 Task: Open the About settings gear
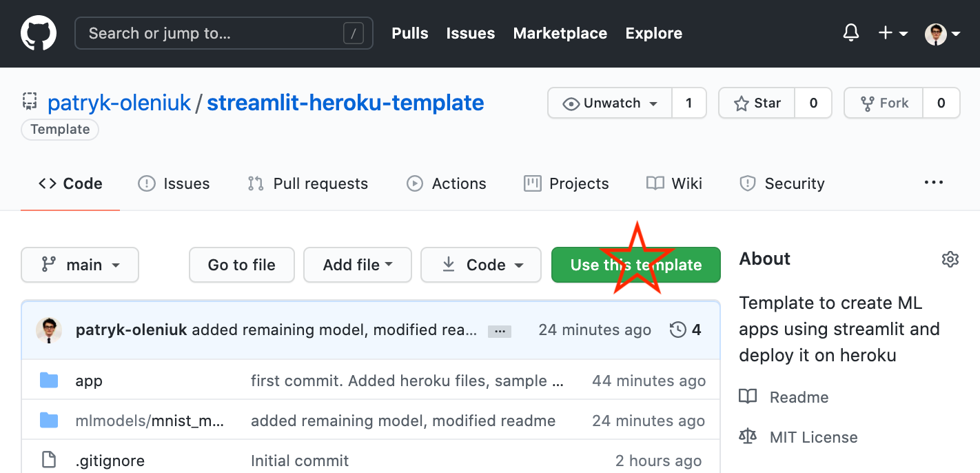[950, 259]
